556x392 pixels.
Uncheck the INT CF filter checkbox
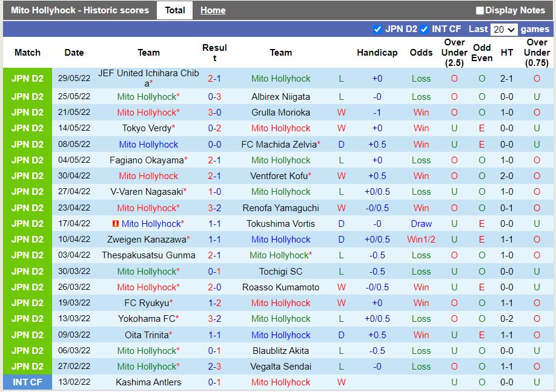[x=424, y=29]
